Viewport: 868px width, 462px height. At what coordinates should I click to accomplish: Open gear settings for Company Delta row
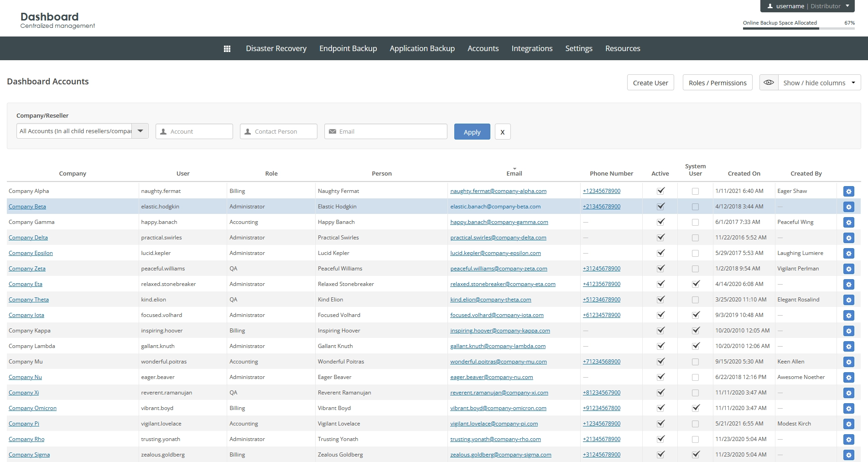(848, 238)
